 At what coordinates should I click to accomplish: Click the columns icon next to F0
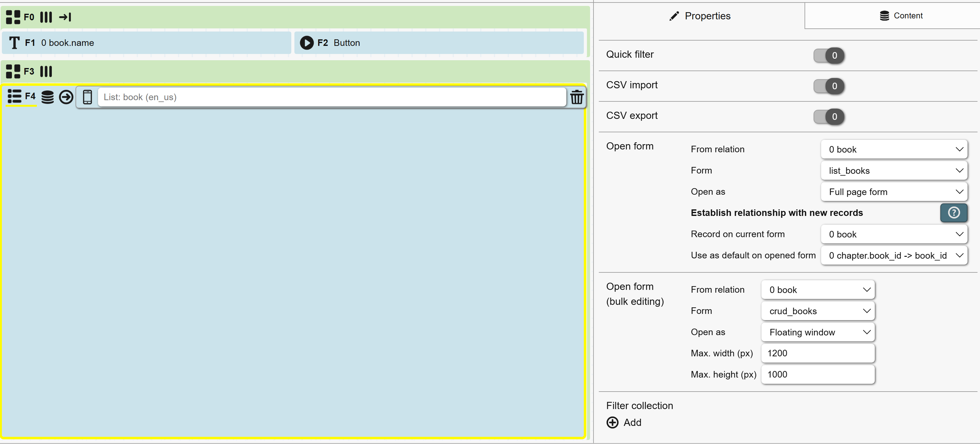click(x=46, y=17)
